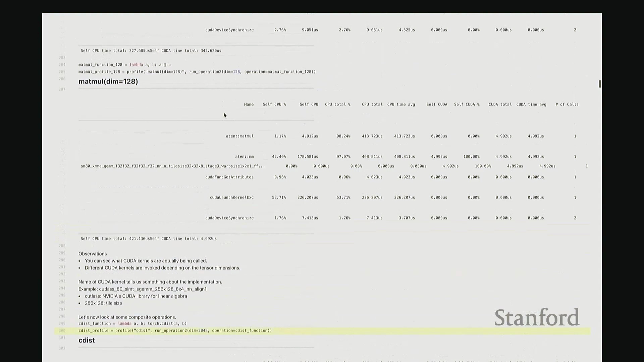Click the Self CUDA column header
This screenshot has height=362, width=644.
tap(437, 105)
